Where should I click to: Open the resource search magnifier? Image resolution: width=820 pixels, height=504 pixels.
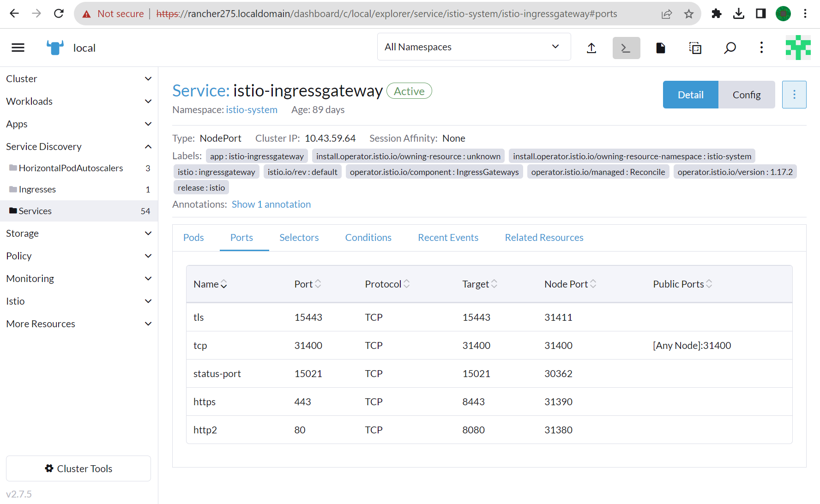(730, 48)
